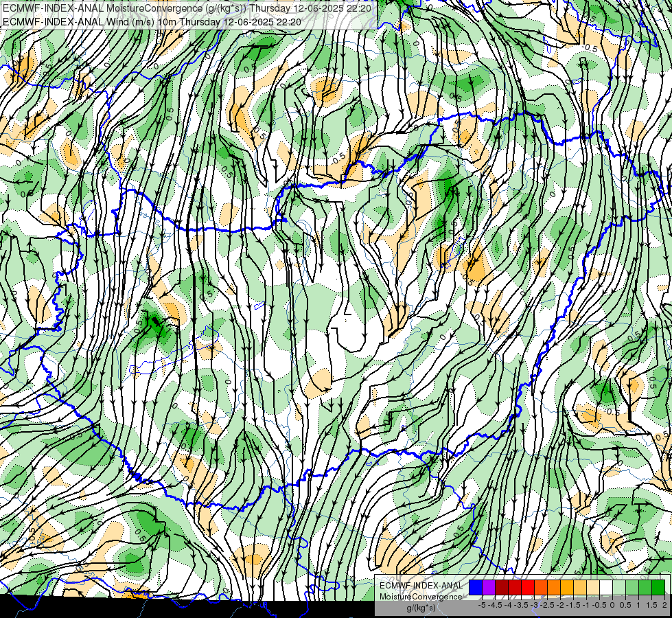Pick the green swatch between 1 and 1.5
The image size is (672, 618).
coord(645,587)
